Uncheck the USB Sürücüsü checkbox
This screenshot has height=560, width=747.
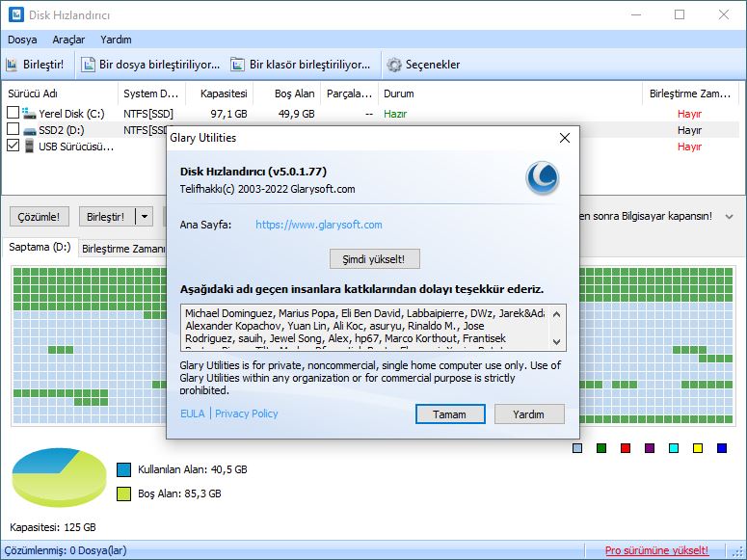[x=13, y=146]
